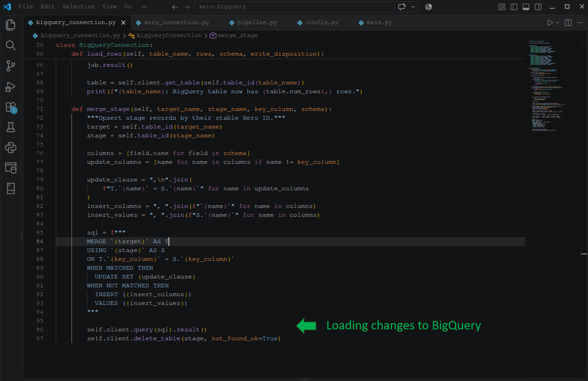Viewport: 588px width, 381px height.
Task: Open the Python extension view
Action: [11, 147]
